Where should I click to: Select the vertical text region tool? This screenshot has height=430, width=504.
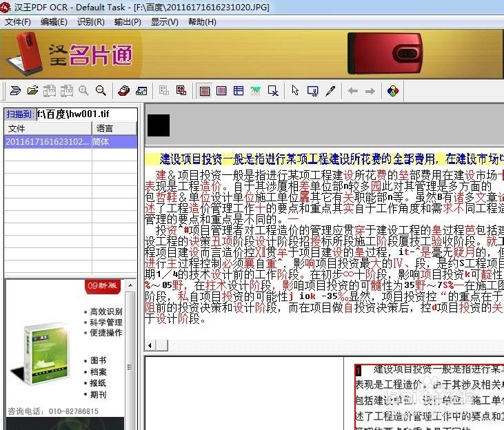pos(221,91)
